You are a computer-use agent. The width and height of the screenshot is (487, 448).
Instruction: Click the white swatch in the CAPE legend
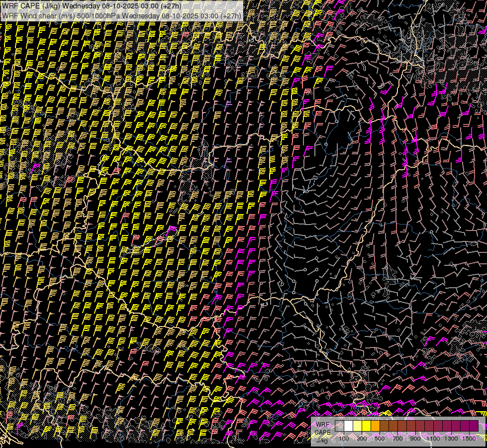pyautogui.click(x=349, y=426)
